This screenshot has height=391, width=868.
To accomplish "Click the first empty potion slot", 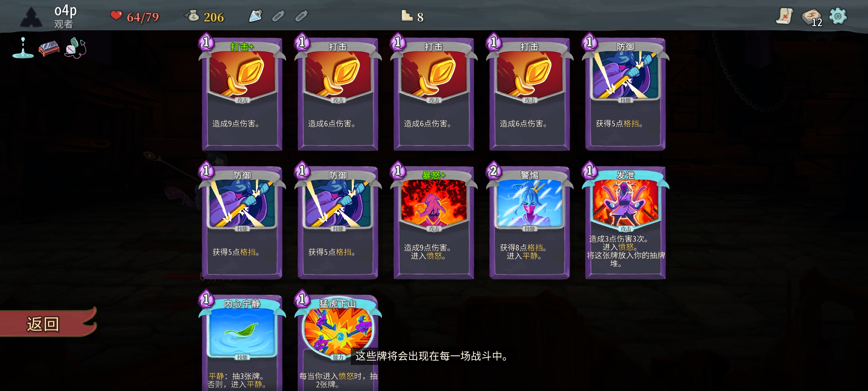I will pos(278,16).
